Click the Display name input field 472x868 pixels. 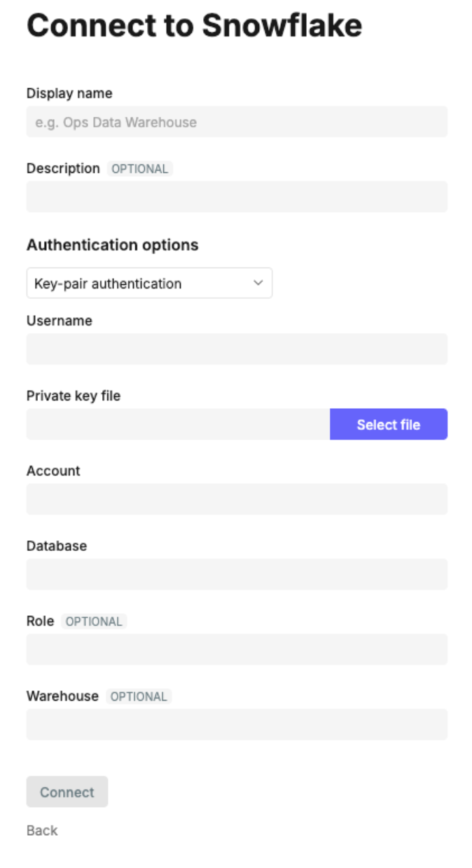click(x=236, y=122)
